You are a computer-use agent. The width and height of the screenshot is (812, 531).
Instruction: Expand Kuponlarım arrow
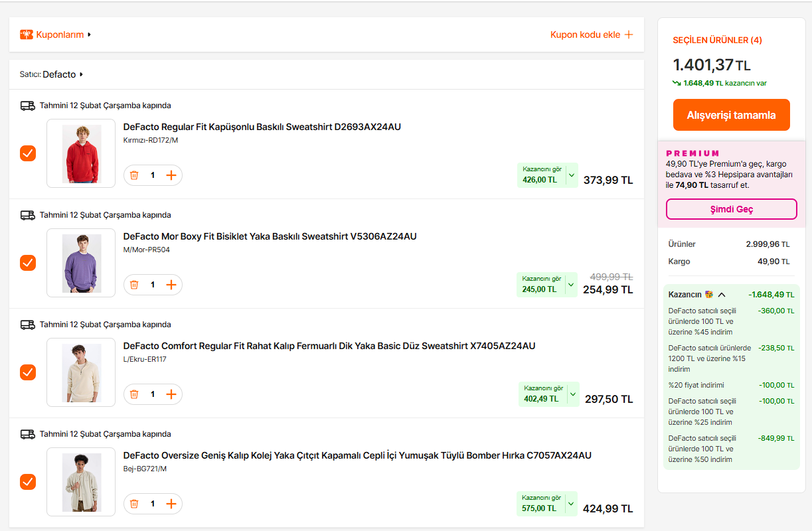point(89,35)
